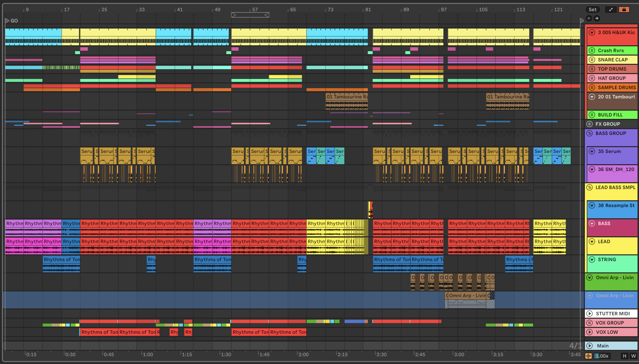This screenshot has height=364, width=639.
Task: Click the W optimize width button
Action: click(633, 356)
